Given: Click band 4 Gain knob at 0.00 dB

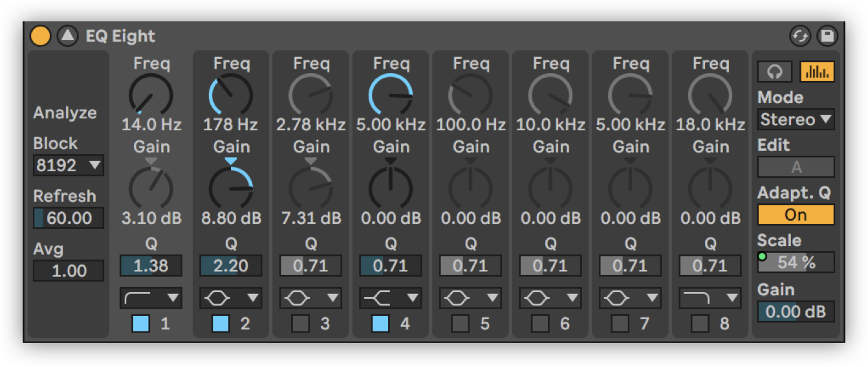Looking at the screenshot, I should click(x=391, y=188).
